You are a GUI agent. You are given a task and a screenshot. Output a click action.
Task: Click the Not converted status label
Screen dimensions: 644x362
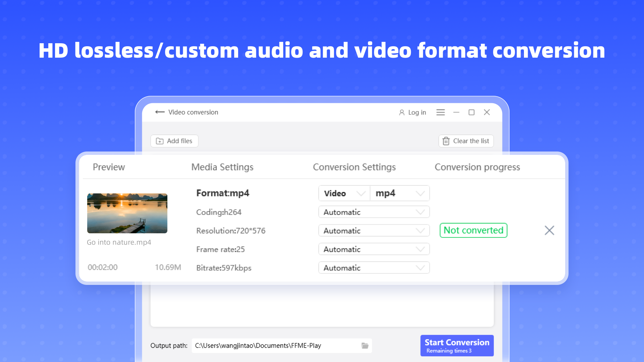pos(473,230)
